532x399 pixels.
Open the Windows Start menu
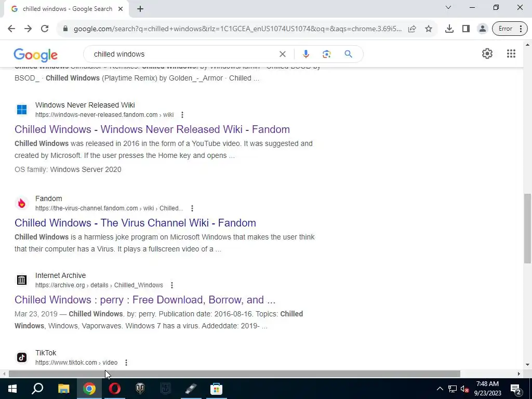(12, 389)
